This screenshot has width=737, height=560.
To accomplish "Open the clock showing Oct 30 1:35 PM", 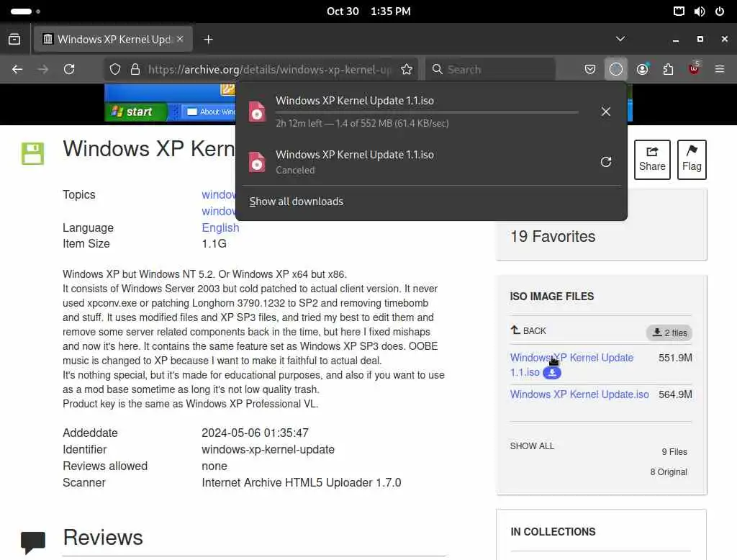I will pos(368,12).
